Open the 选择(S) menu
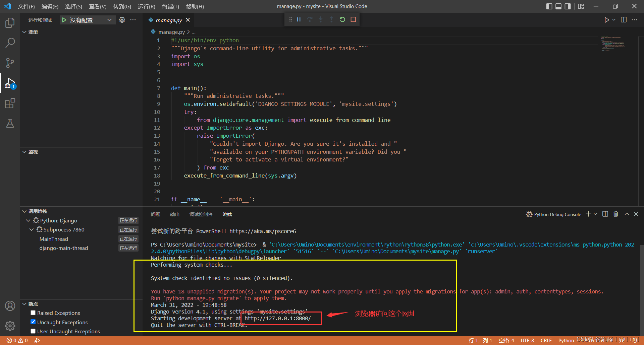644x345 pixels. (x=73, y=6)
